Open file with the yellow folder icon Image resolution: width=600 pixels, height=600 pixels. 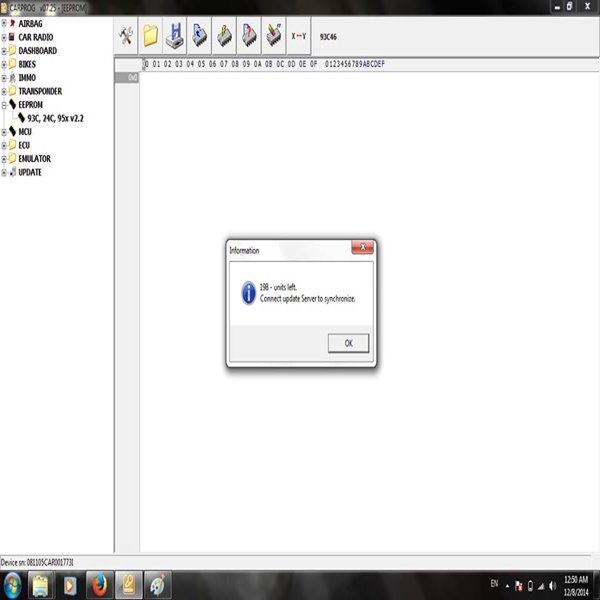click(150, 36)
